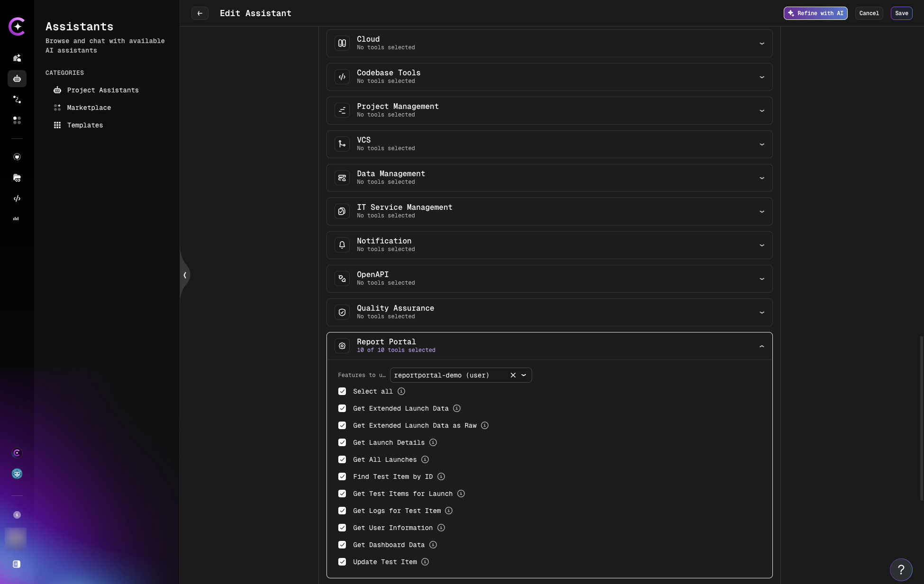Open the analytics bar-chart icon in sidebar

(17, 218)
